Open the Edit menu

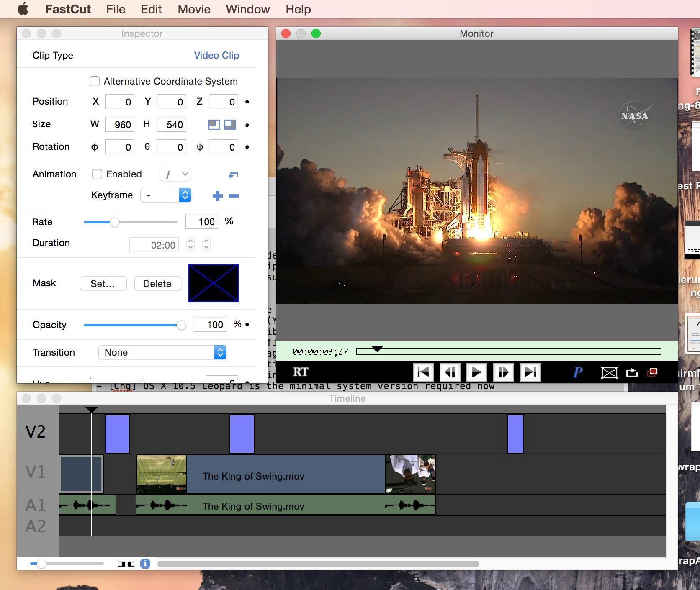(x=151, y=9)
